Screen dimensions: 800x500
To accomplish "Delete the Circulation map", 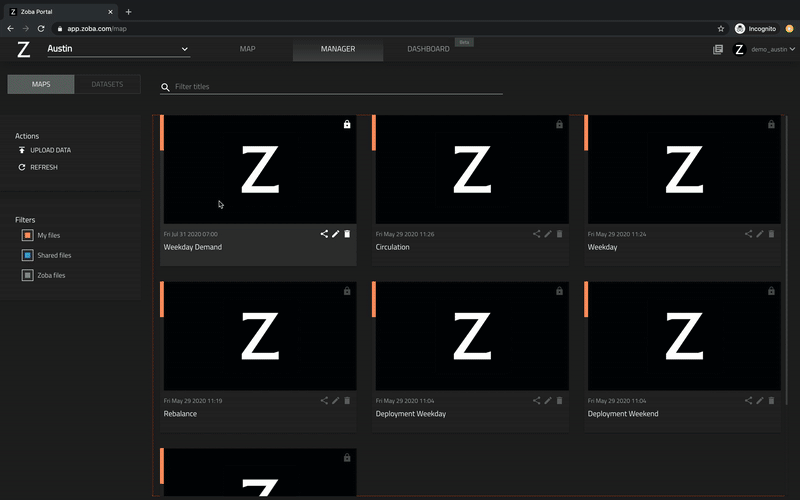I will pos(559,234).
